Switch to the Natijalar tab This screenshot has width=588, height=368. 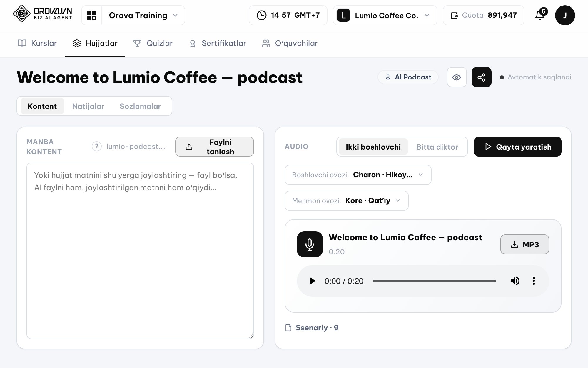[88, 106]
